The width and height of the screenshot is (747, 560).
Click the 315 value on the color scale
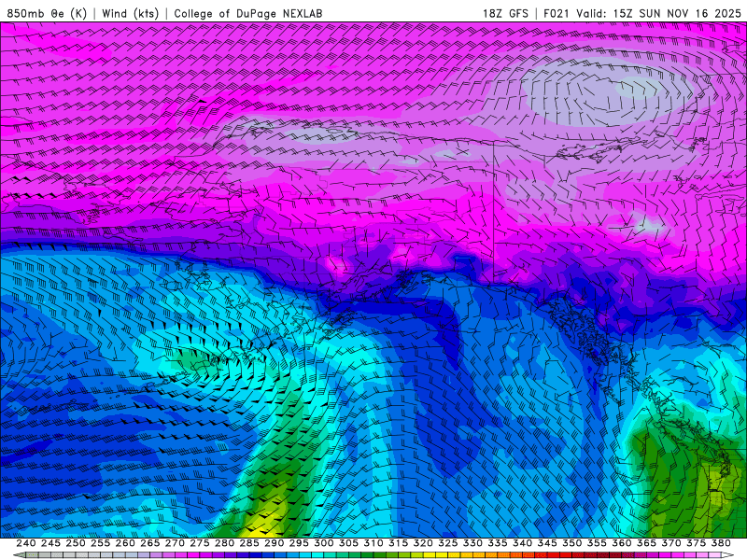398,543
